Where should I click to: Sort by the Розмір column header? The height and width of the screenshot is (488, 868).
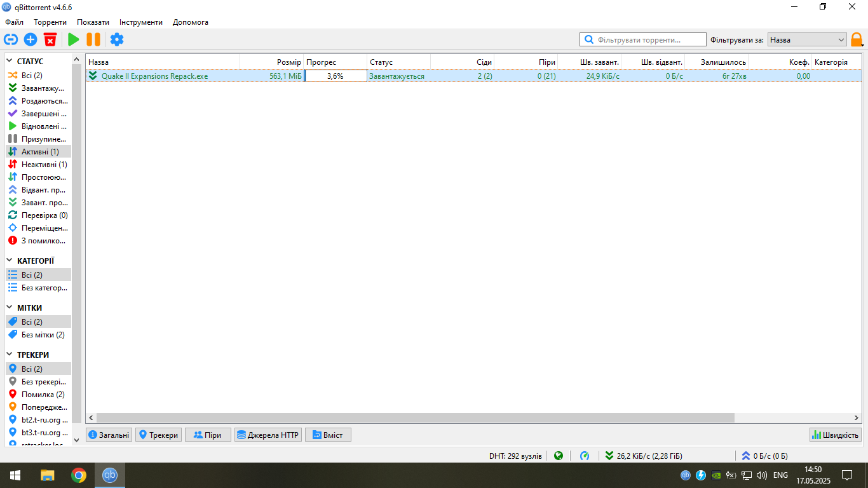pyautogui.click(x=272, y=62)
